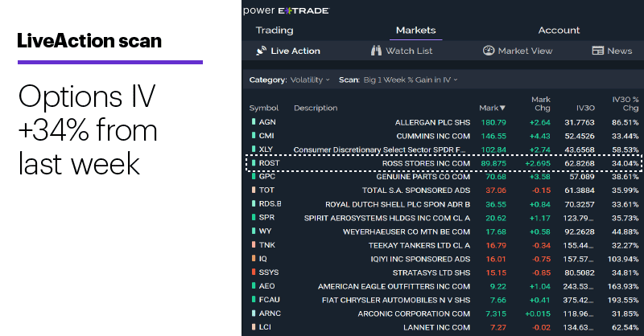Select the News sub-tab label
Viewport: 644px width, 336px height.
(619, 51)
